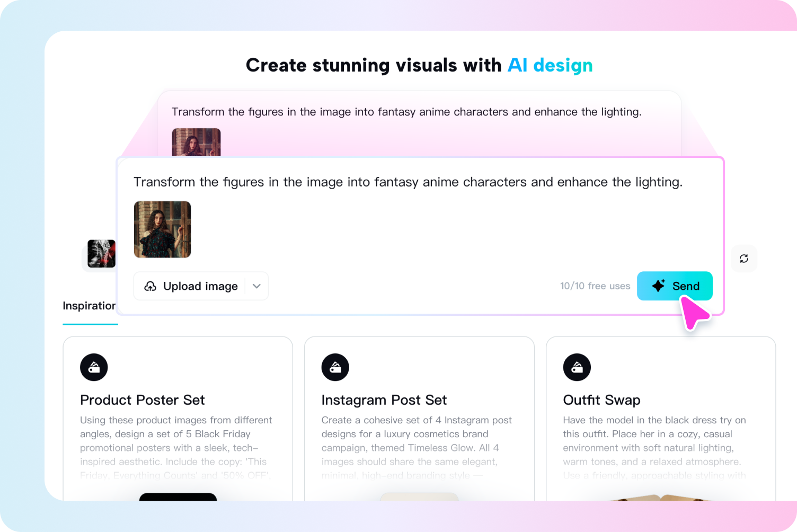Click the thumbnail in the background prompt card
797x532 pixels.
pyautogui.click(x=196, y=142)
